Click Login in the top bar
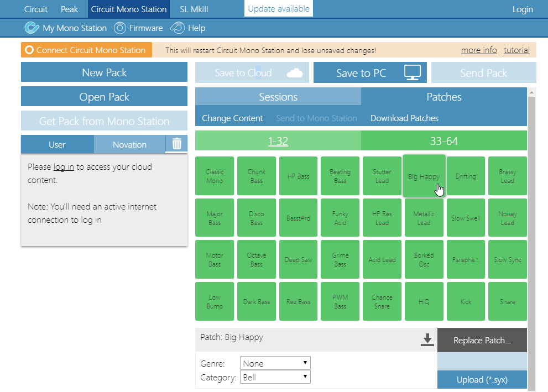Screen dimensions: 548x392 [523, 9]
